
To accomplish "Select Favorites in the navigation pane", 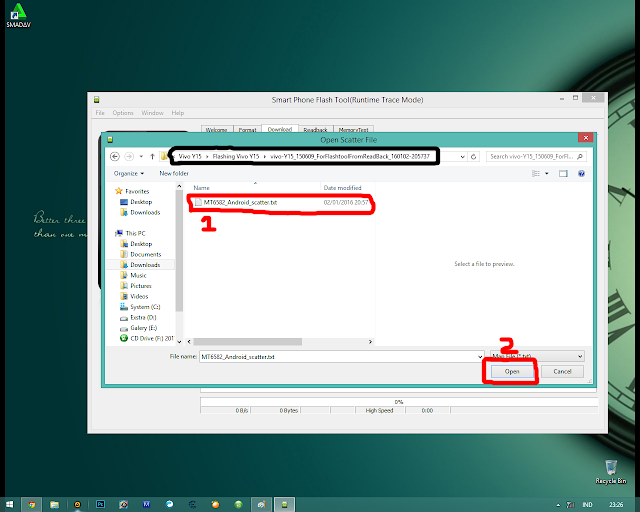I will pos(137,191).
